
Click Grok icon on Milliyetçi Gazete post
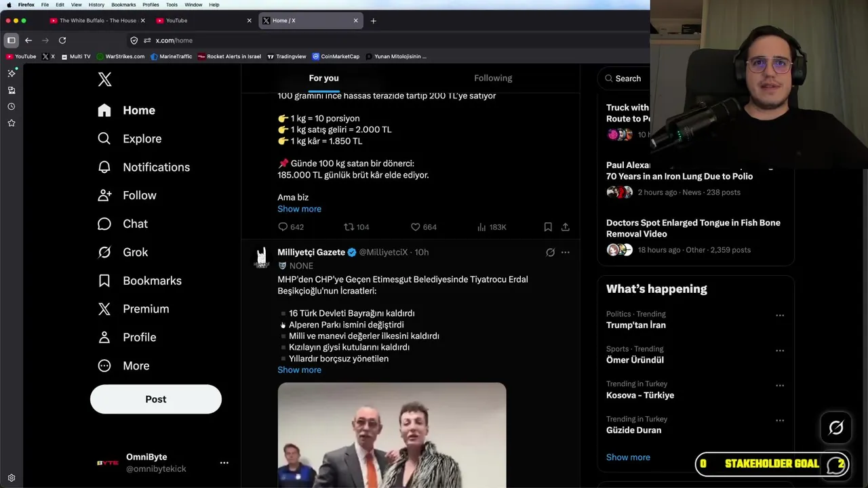[x=550, y=253]
